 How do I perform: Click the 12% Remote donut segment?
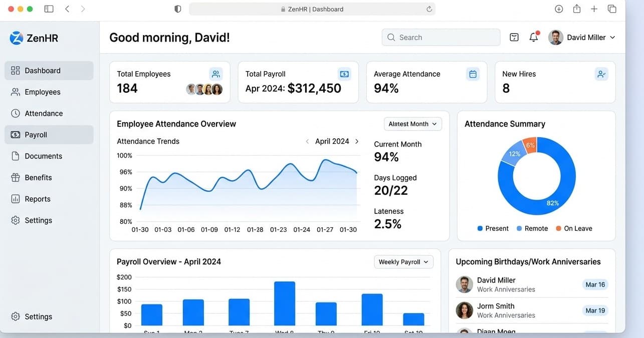pyautogui.click(x=514, y=154)
